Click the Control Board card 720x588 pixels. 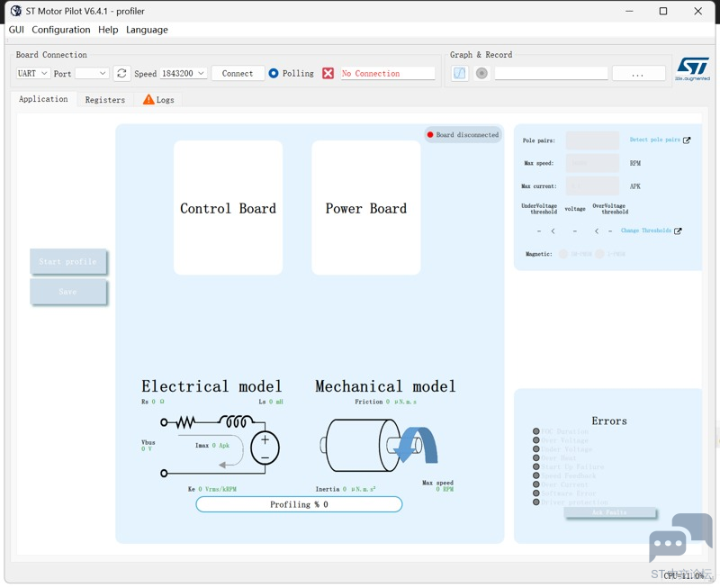229,208
